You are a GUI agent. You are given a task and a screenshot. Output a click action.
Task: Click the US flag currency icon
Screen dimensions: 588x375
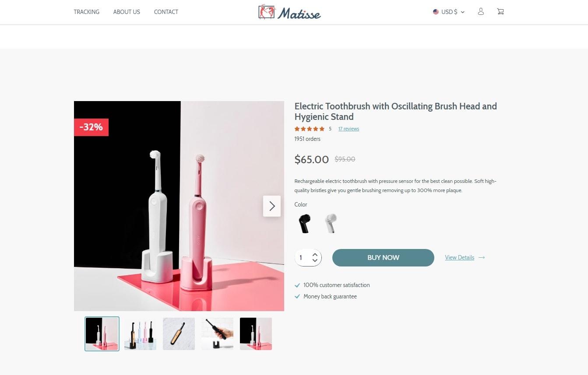[436, 12]
